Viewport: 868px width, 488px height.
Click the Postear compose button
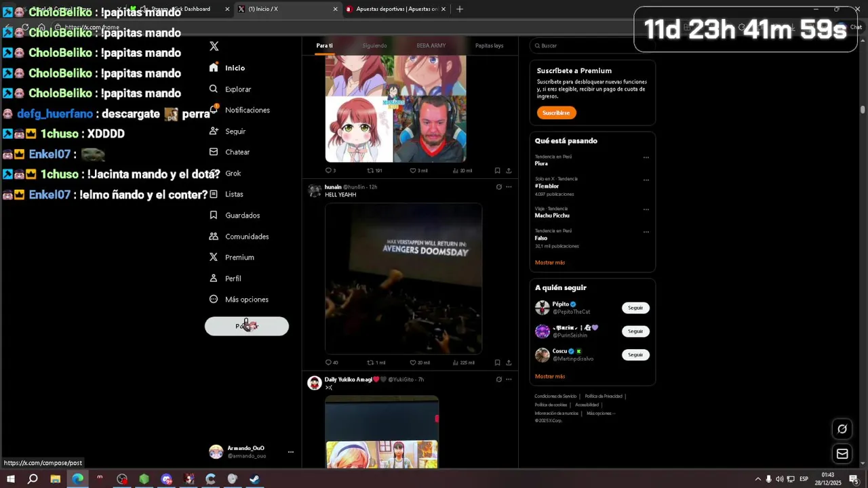coord(247,326)
